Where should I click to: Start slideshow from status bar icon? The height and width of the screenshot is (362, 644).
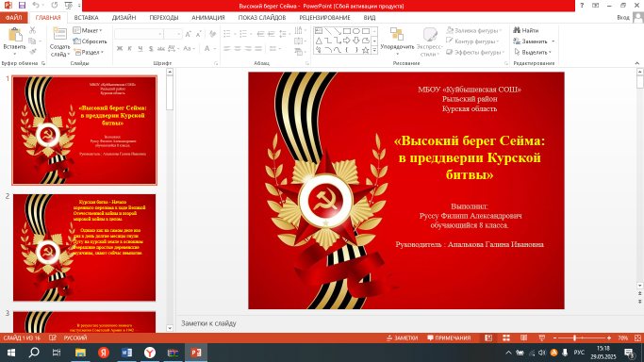pyautogui.click(x=542, y=337)
